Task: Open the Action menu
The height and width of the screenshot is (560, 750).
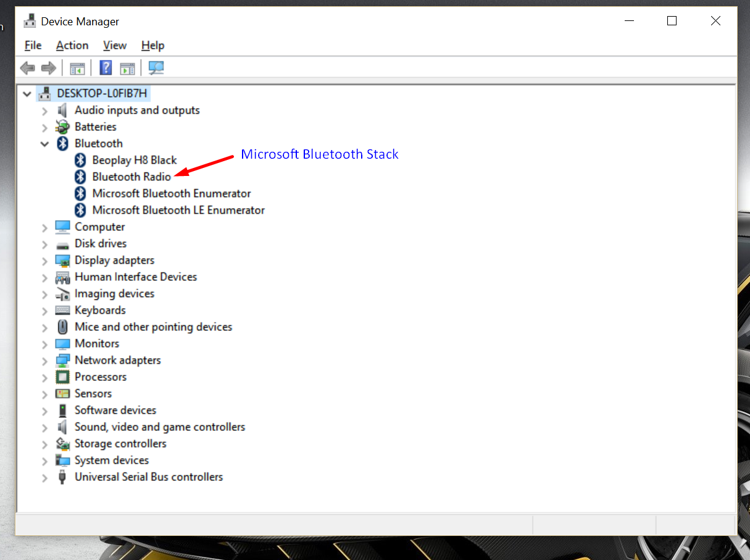Action: [72, 45]
